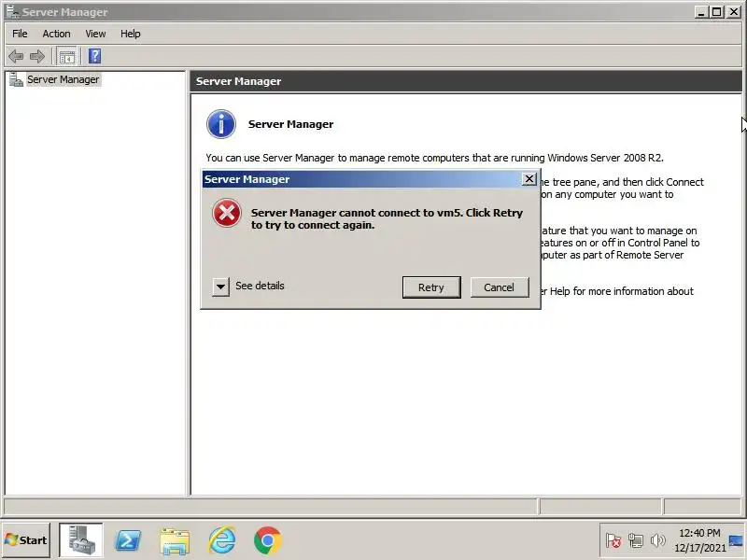Viewport: 747px width, 560px height.
Task: Click the Cancel button
Action: 500,287
